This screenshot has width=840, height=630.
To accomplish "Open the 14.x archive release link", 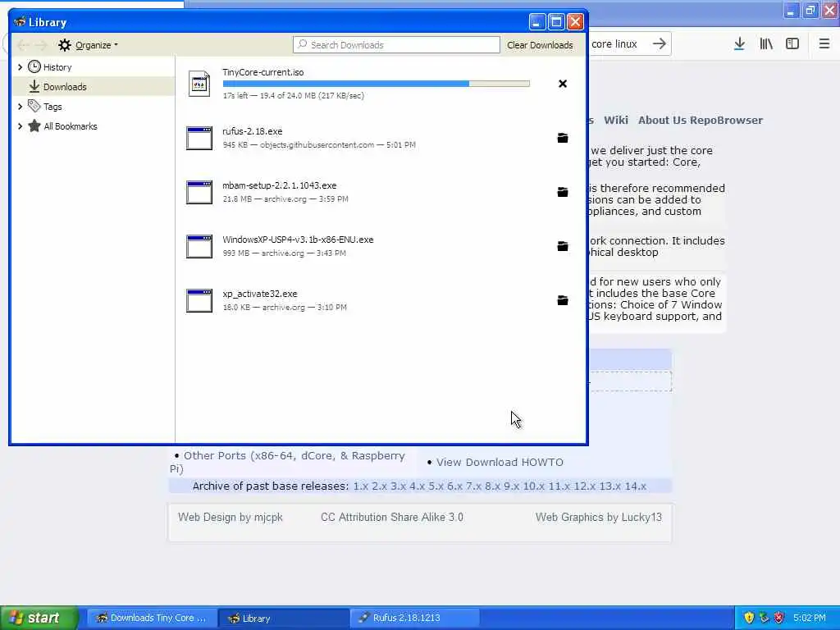I will tap(636, 486).
